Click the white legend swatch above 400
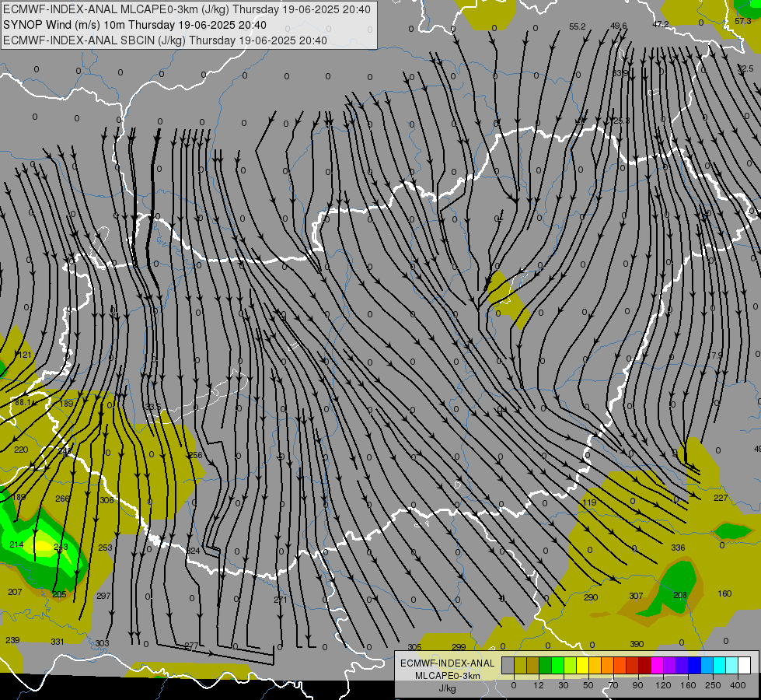761x700 pixels. point(744,666)
